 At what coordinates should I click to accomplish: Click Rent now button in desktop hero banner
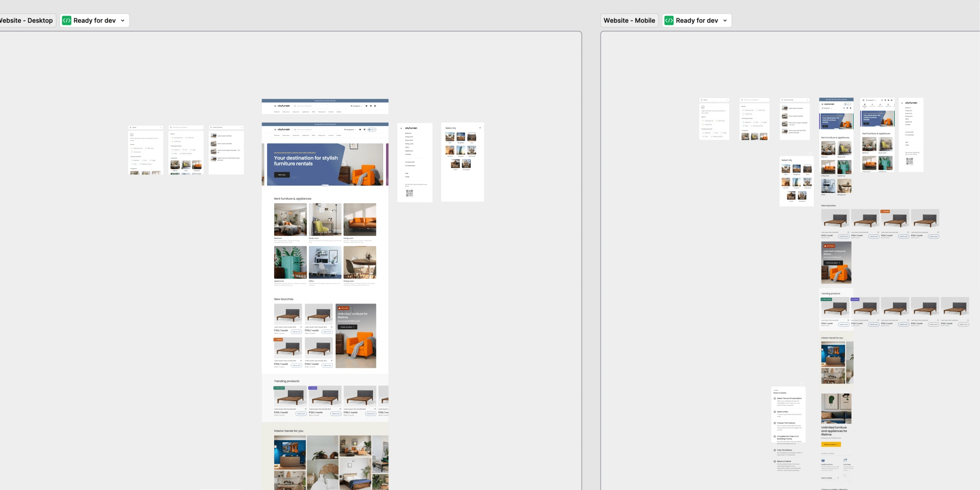click(282, 175)
